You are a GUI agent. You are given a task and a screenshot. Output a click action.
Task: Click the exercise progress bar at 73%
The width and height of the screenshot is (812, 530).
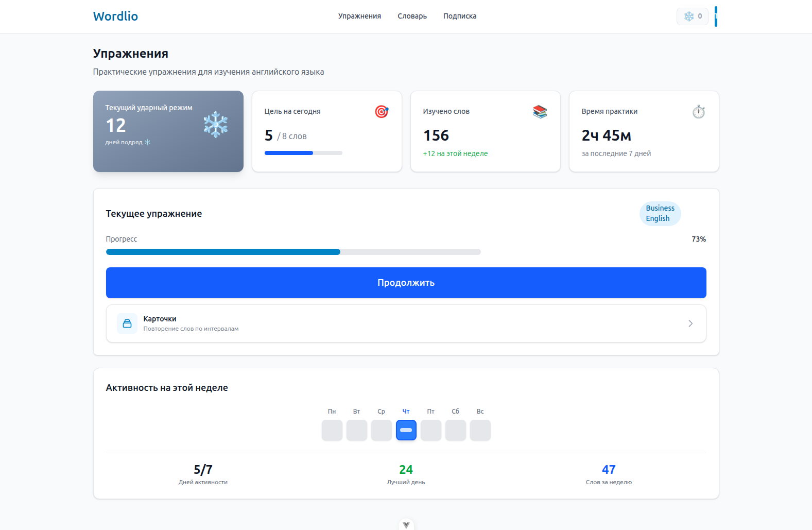293,252
